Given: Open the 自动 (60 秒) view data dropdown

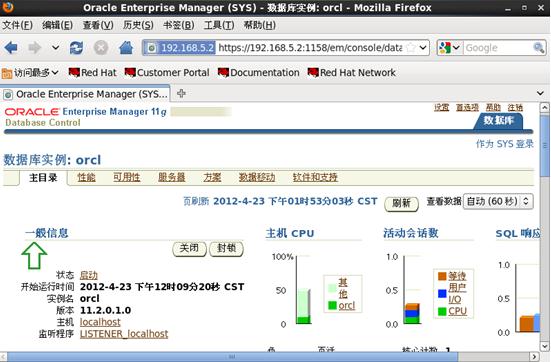Looking at the screenshot, I should pyautogui.click(x=498, y=201).
